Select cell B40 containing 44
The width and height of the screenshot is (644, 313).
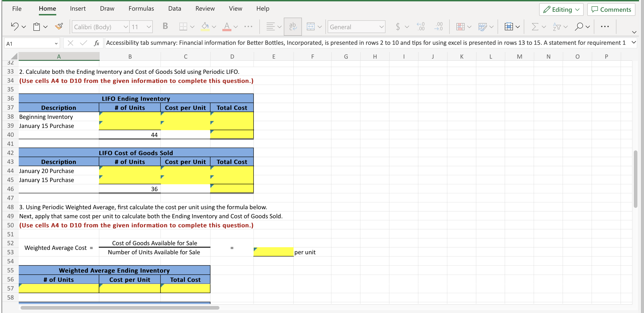(x=130, y=135)
